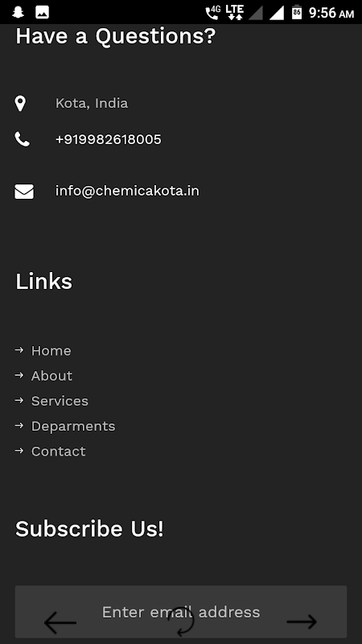Tap the back arrow navigation icon

coord(60,622)
